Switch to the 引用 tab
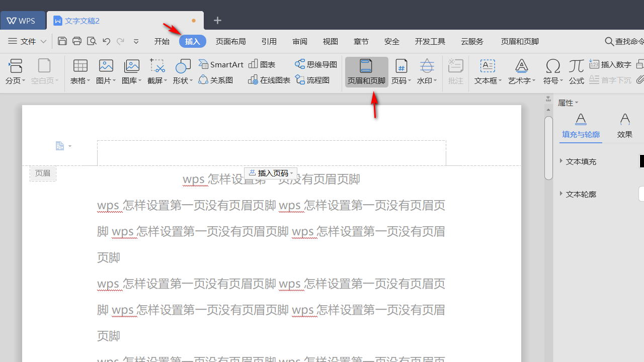 click(269, 41)
